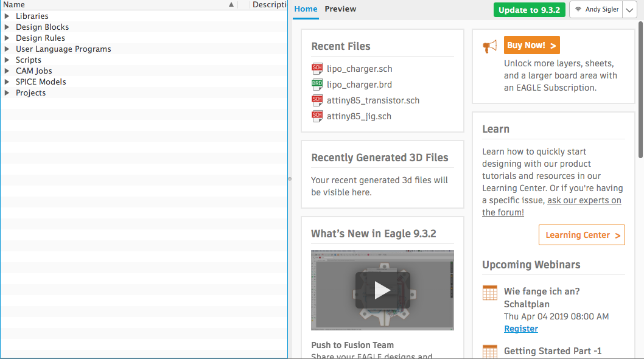Click the Buy Now button
Screen dimensions: 644x359
click(531, 45)
